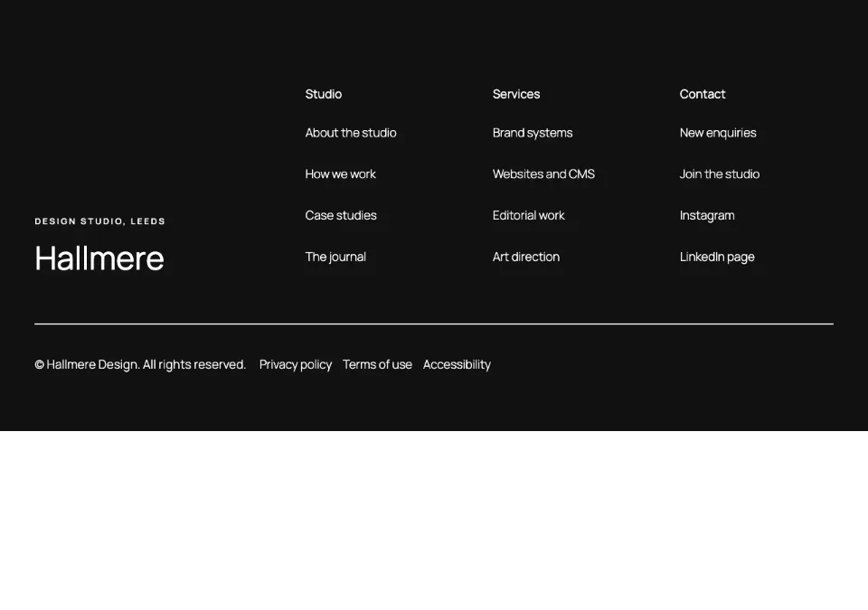Open the Accessibility link

point(457,365)
